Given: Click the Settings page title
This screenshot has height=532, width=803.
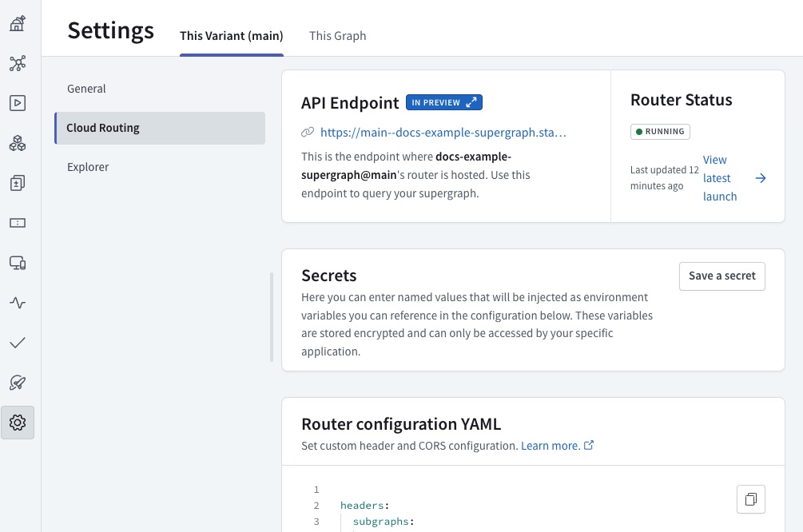Looking at the screenshot, I should click(x=110, y=30).
